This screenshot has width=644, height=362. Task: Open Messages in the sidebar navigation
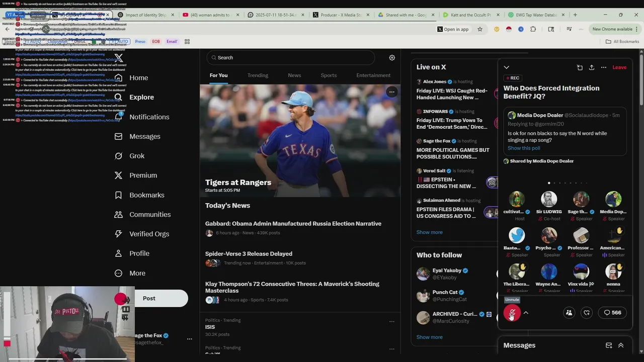tap(137, 136)
